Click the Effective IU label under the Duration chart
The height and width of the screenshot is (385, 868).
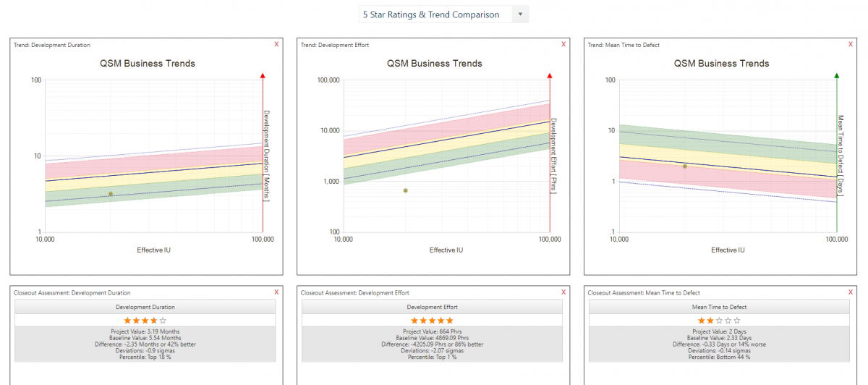point(153,250)
